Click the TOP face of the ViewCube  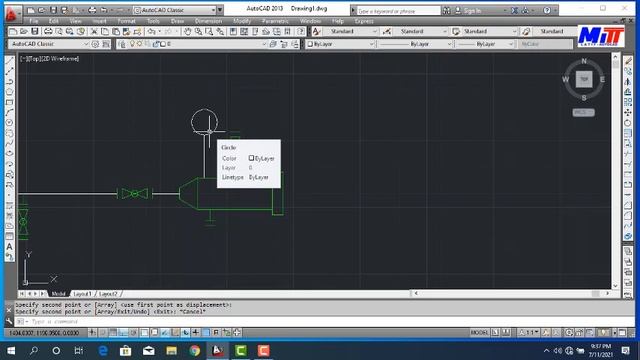click(x=584, y=79)
